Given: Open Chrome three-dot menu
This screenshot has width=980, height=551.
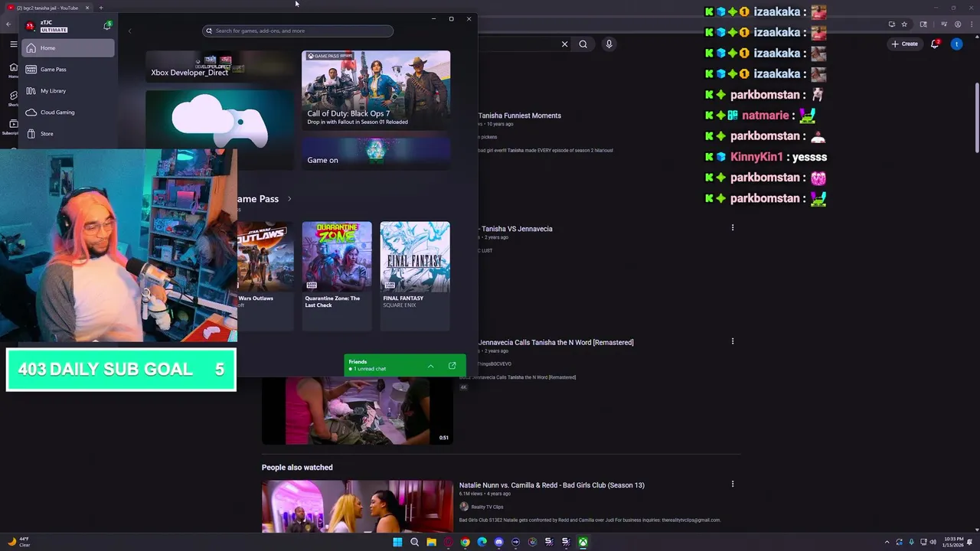Looking at the screenshot, I should pyautogui.click(x=970, y=24).
